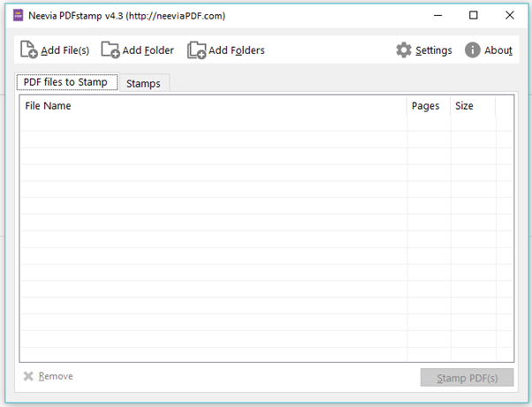Close the PDFstamp window
The image size is (532, 407).
coord(510,15)
